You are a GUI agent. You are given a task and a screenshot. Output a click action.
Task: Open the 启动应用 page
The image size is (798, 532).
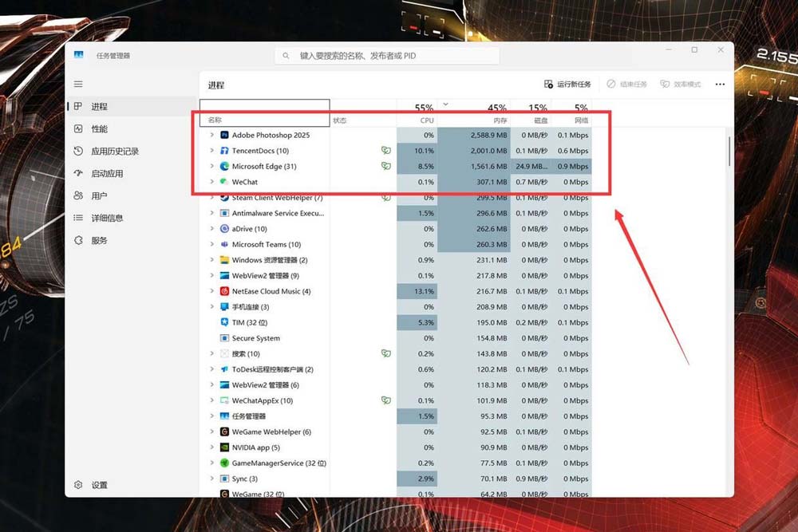[x=132, y=173]
